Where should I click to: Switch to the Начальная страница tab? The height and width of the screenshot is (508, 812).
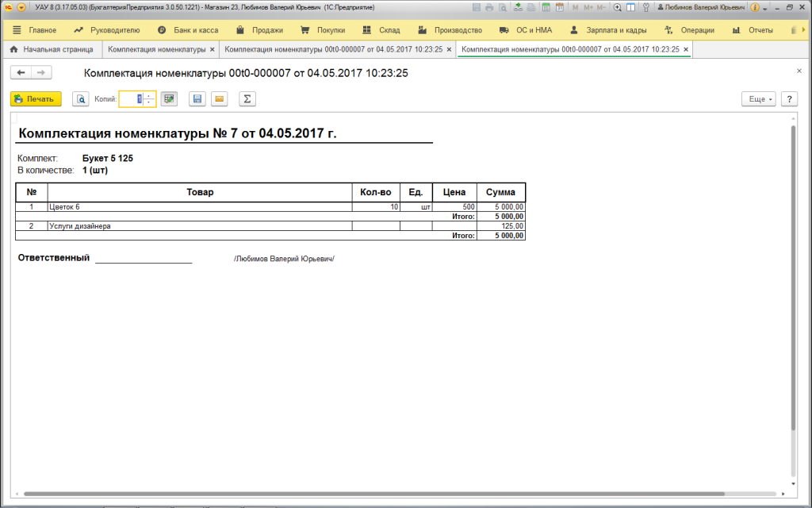52,49
